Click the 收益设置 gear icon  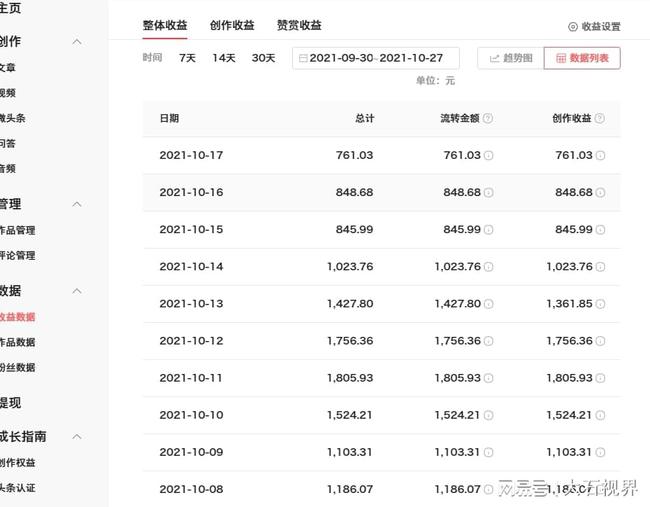click(572, 27)
